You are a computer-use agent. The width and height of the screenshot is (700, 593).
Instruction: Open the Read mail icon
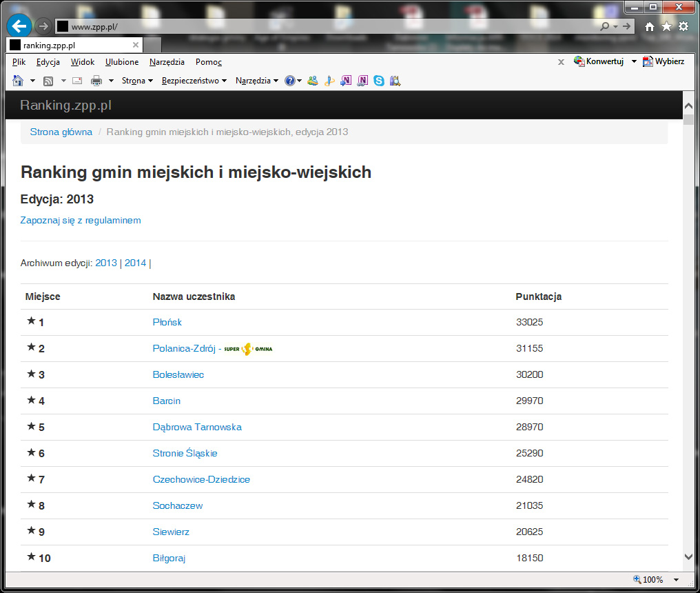pos(76,81)
